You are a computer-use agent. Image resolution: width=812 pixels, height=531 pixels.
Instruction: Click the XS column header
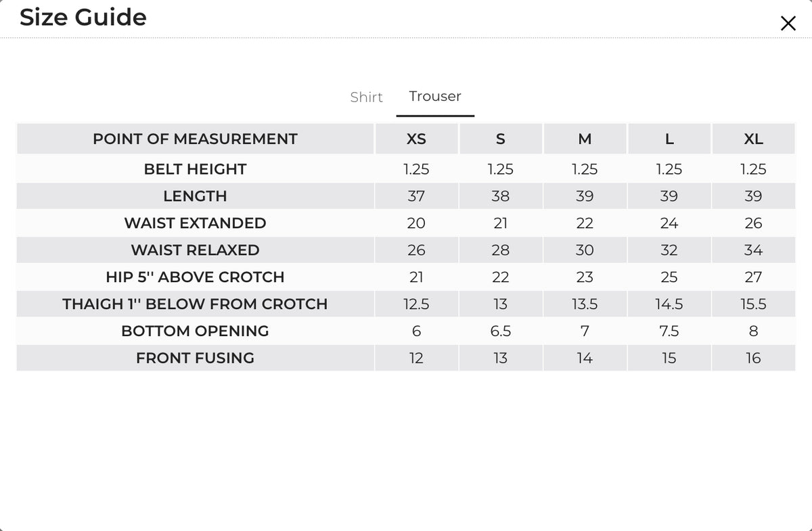click(416, 139)
